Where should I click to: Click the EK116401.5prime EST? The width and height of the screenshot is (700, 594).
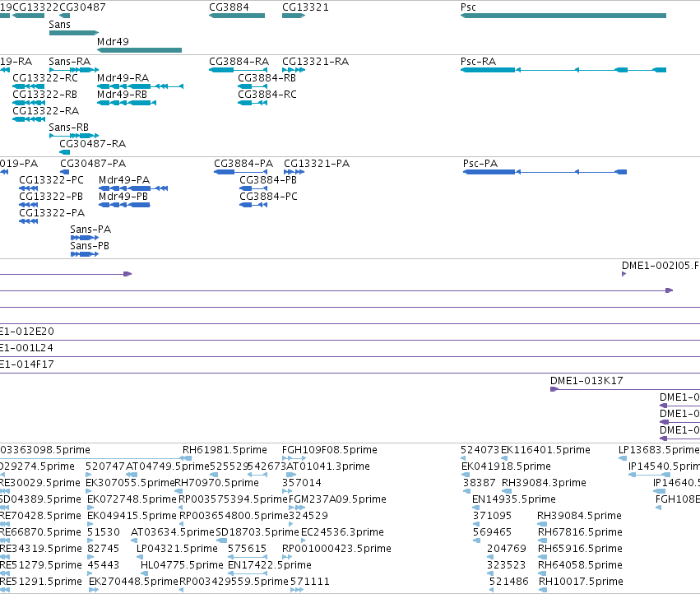point(504,457)
